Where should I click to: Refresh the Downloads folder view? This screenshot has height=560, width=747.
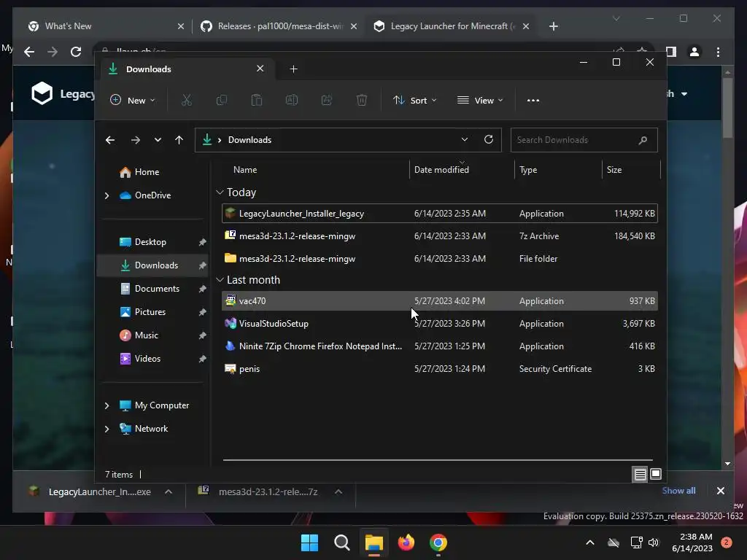(x=489, y=139)
